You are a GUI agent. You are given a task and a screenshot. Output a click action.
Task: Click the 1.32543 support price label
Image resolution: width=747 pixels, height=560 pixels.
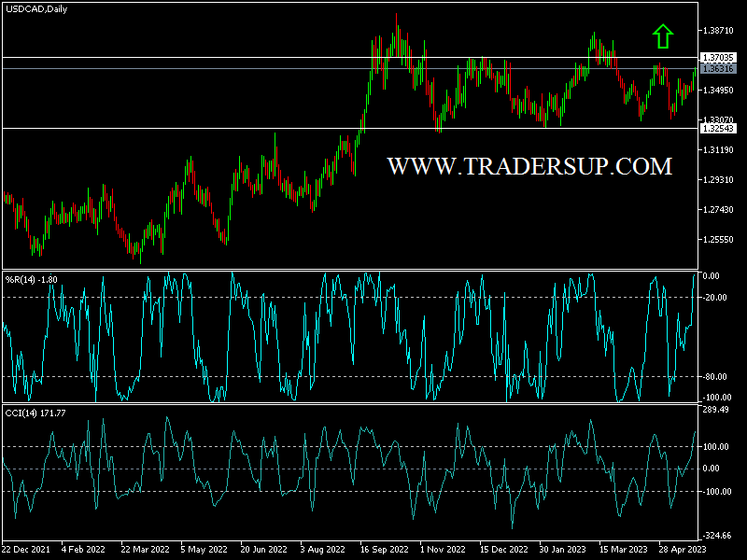(718, 129)
